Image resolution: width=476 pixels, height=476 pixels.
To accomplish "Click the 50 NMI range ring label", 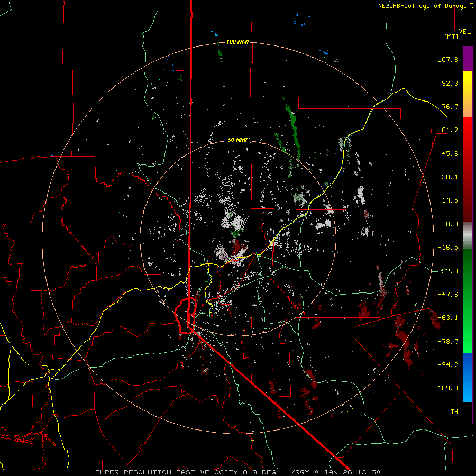I will pyautogui.click(x=237, y=140).
